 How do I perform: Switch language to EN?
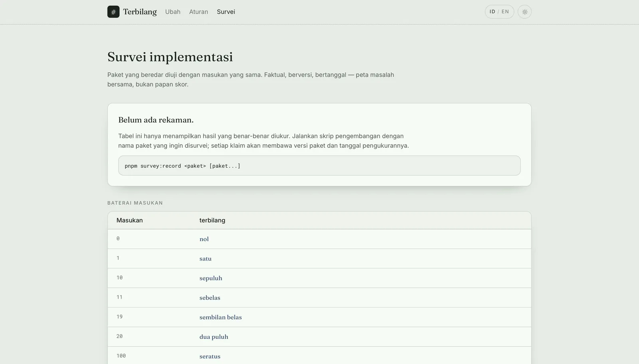[x=505, y=12]
